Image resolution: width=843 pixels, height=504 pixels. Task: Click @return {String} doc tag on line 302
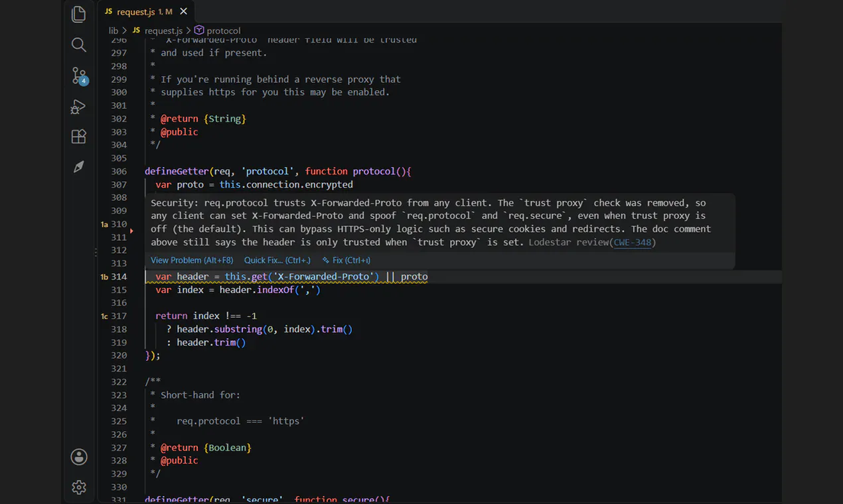click(203, 119)
